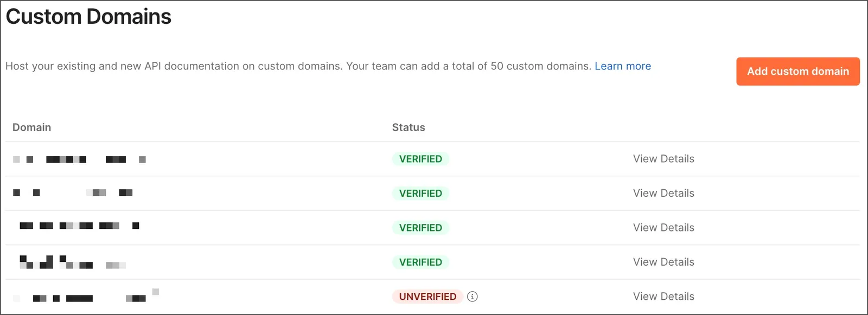Click the Status column header
868x315 pixels.
coord(409,127)
